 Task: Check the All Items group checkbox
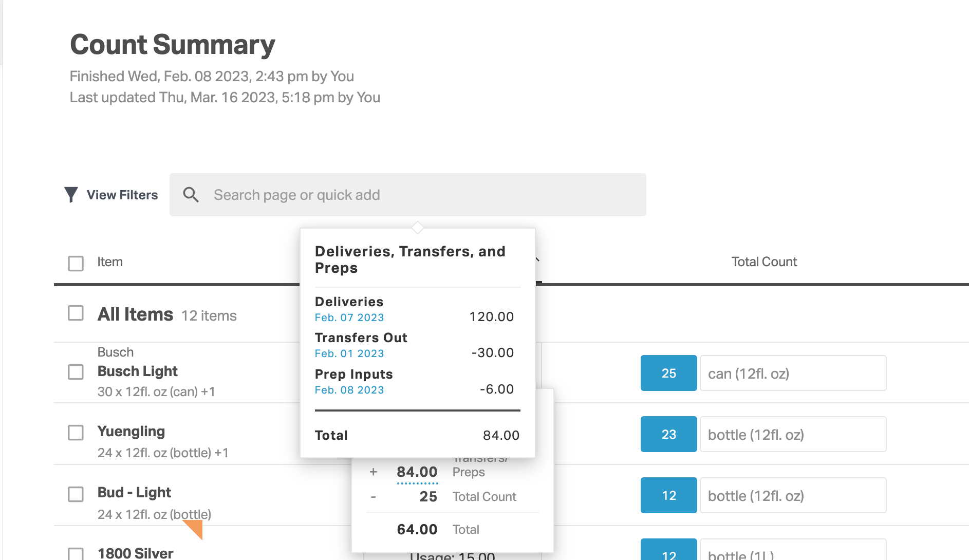76,313
